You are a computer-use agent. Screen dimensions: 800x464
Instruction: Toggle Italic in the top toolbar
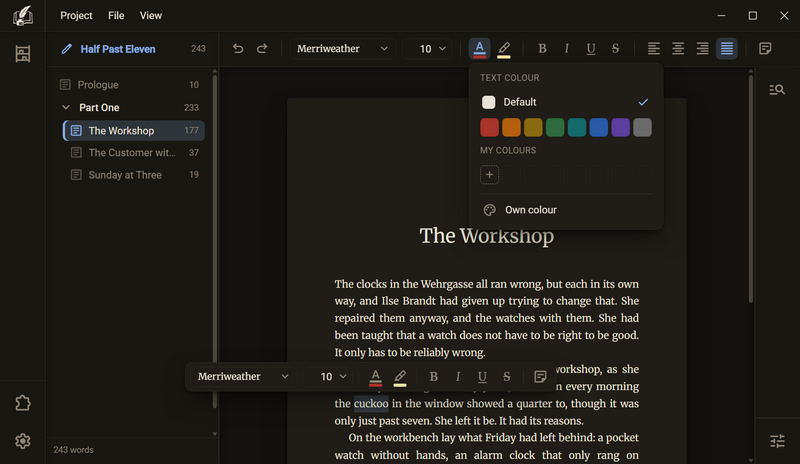pos(566,48)
